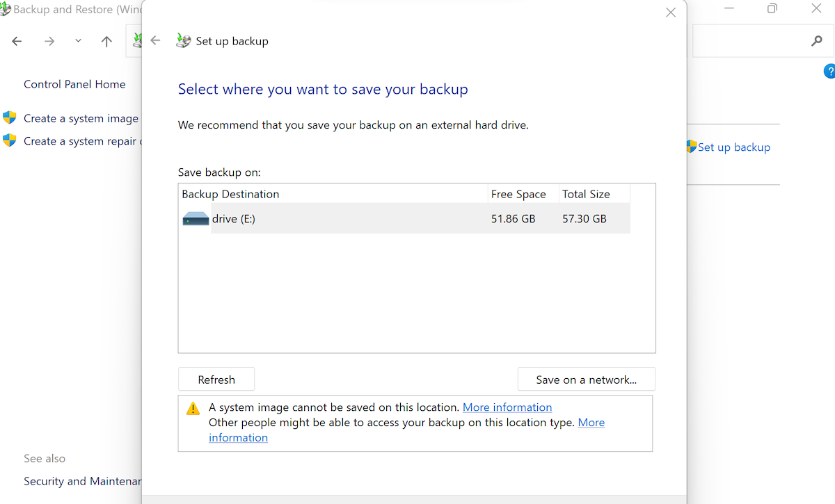835x504 pixels.
Task: Go up one level with up arrow
Action: click(106, 42)
